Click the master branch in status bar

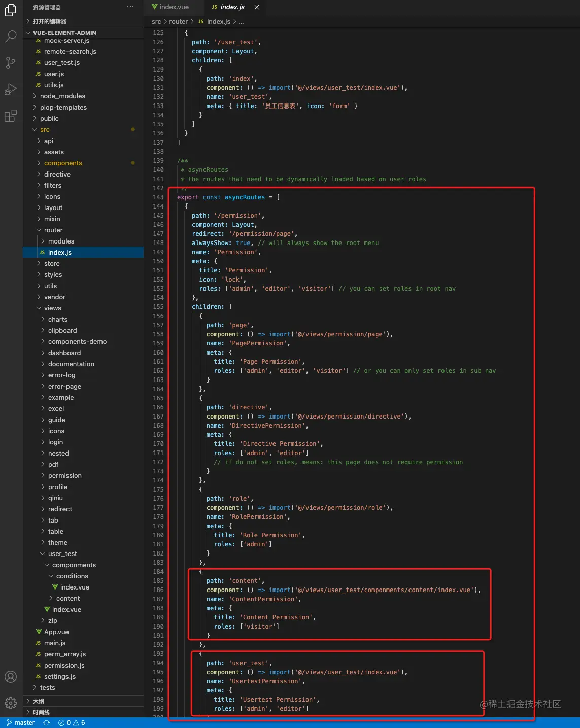click(21, 723)
